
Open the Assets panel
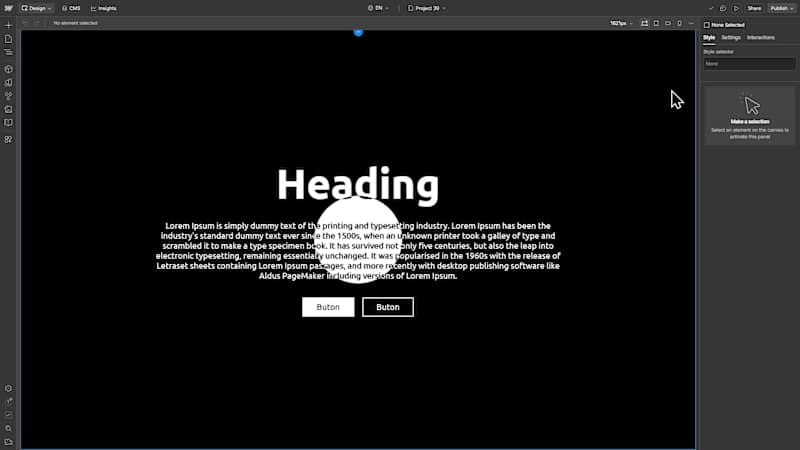click(8, 109)
